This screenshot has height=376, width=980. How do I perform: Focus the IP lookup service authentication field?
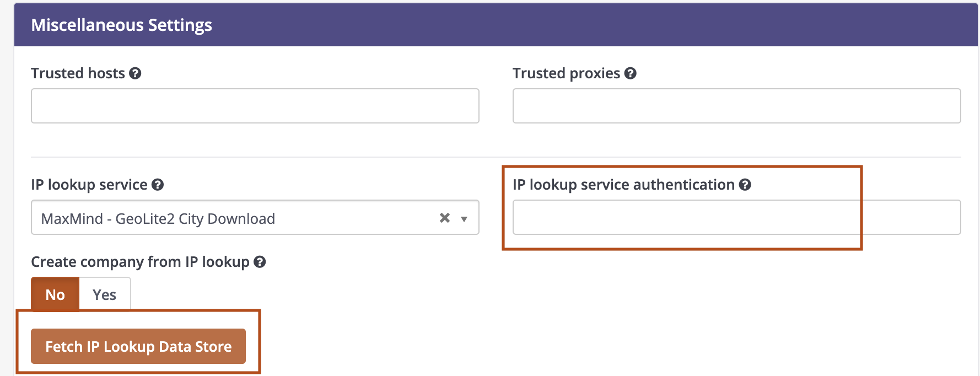pos(736,217)
